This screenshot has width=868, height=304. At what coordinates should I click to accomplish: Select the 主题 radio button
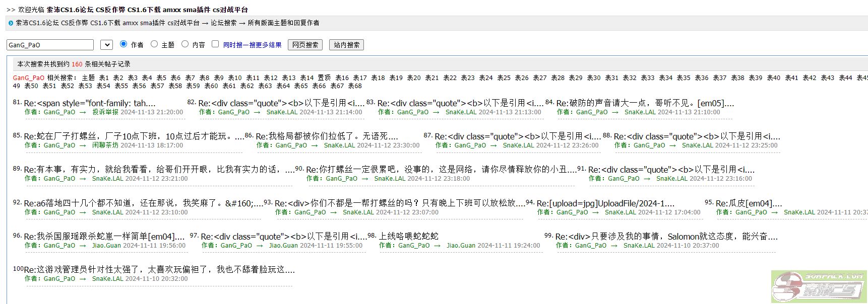pyautogui.click(x=154, y=44)
